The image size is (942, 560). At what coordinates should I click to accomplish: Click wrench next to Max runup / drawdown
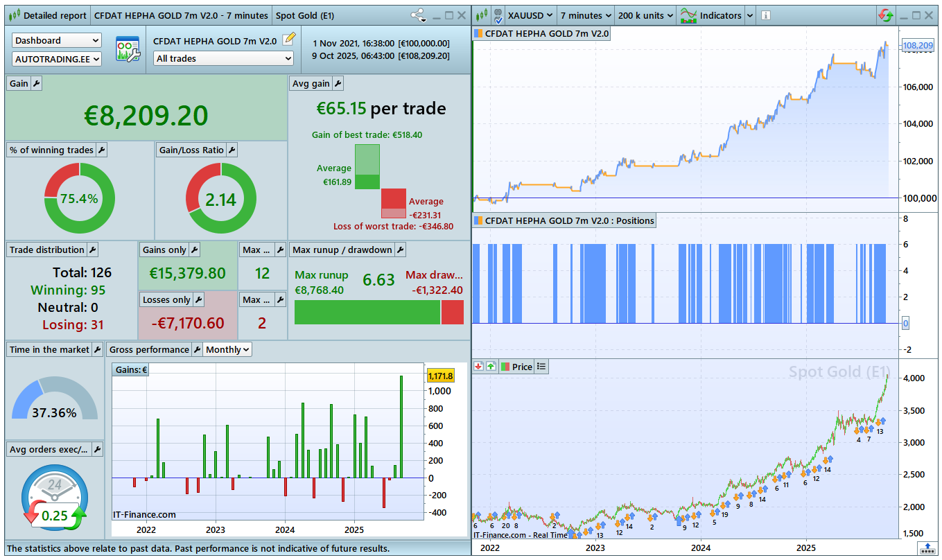pos(400,250)
